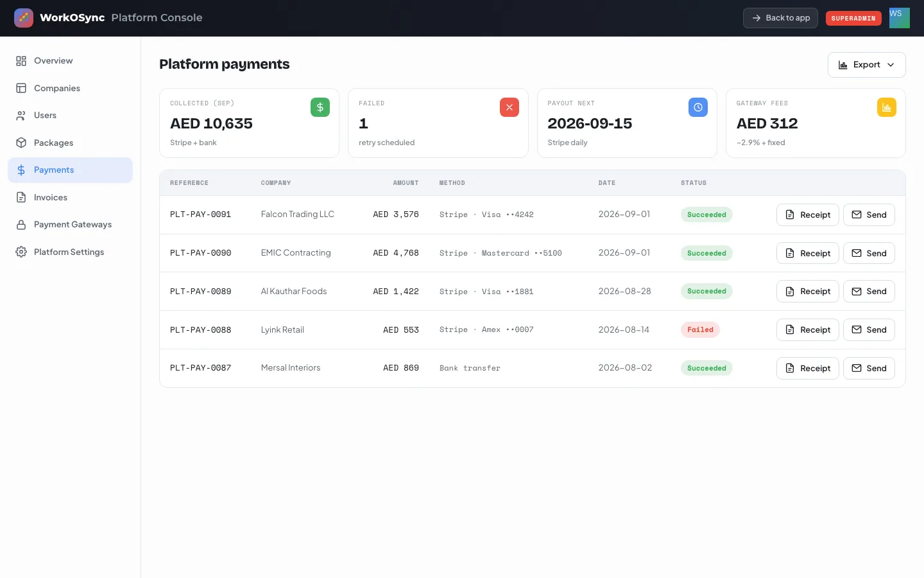Viewport: 924px width, 578px height.
Task: Click the WorkOSync logo icon
Action: pyautogui.click(x=24, y=18)
